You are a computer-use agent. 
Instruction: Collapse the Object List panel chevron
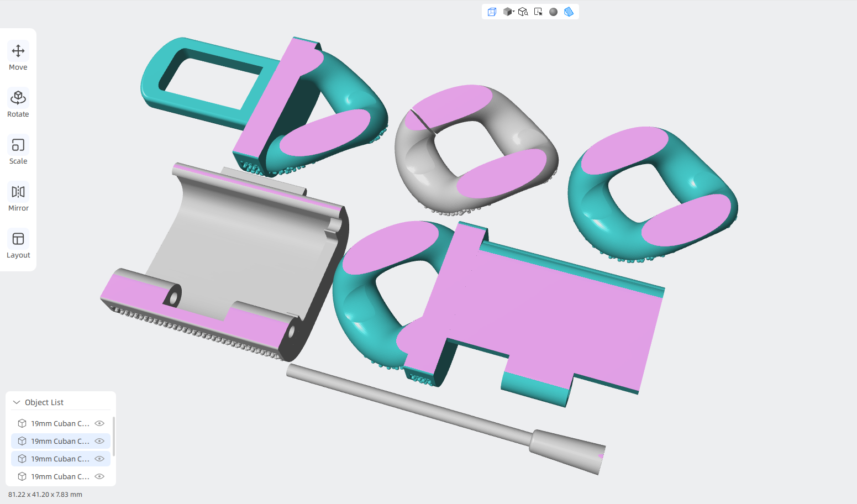(x=17, y=402)
